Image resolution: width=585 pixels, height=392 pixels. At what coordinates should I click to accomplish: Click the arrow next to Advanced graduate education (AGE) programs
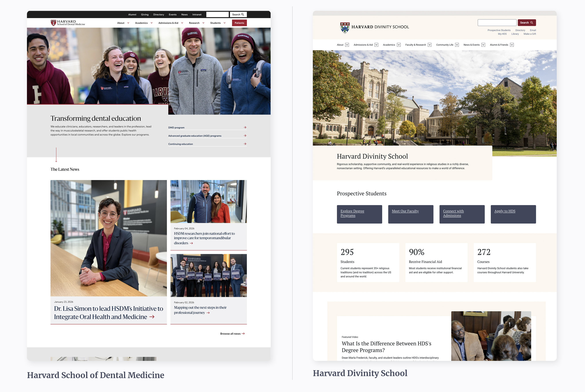[x=245, y=136]
